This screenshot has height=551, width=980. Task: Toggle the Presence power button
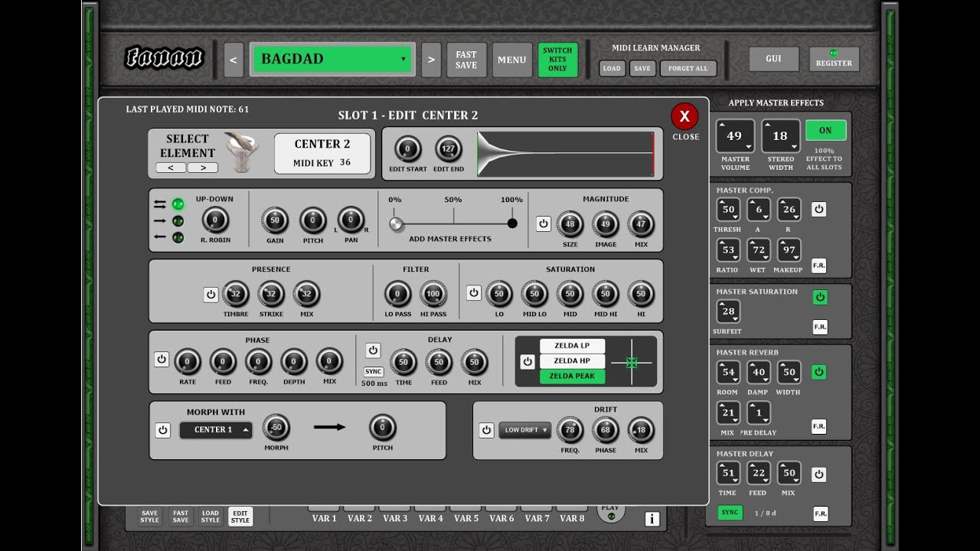(211, 295)
